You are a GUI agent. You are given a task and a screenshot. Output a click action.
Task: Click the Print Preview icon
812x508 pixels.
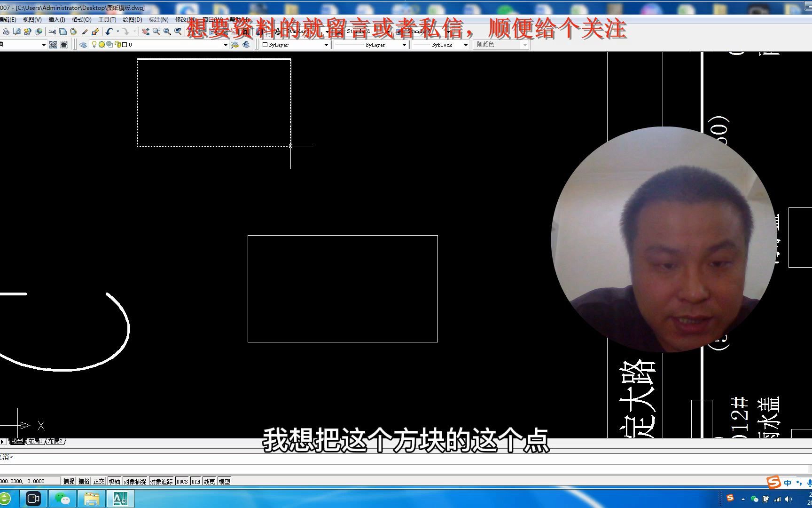point(17,32)
